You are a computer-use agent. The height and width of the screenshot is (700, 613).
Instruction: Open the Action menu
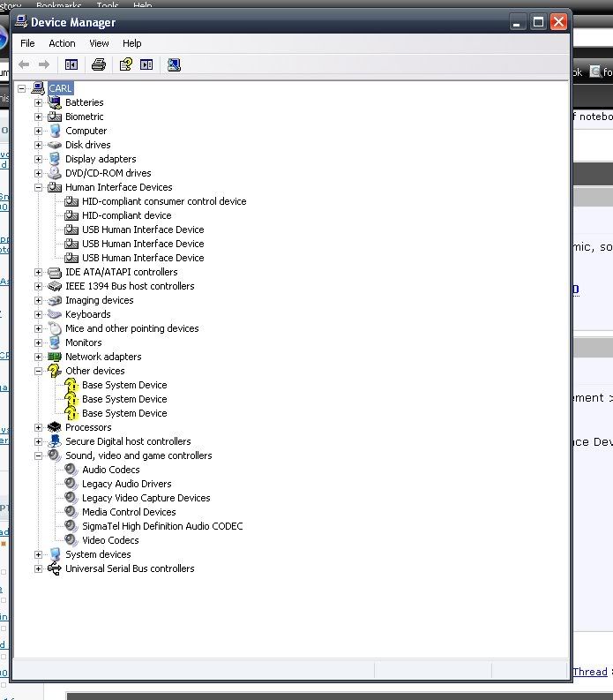pos(62,43)
